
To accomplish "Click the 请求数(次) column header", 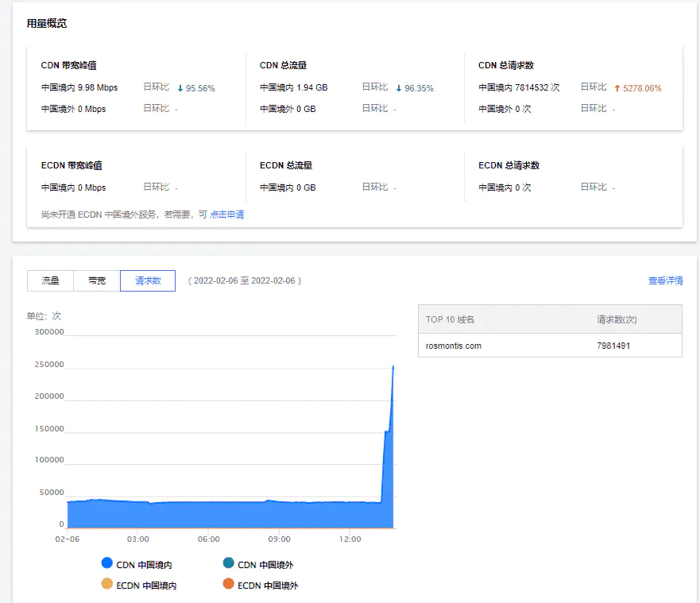I will [x=617, y=319].
